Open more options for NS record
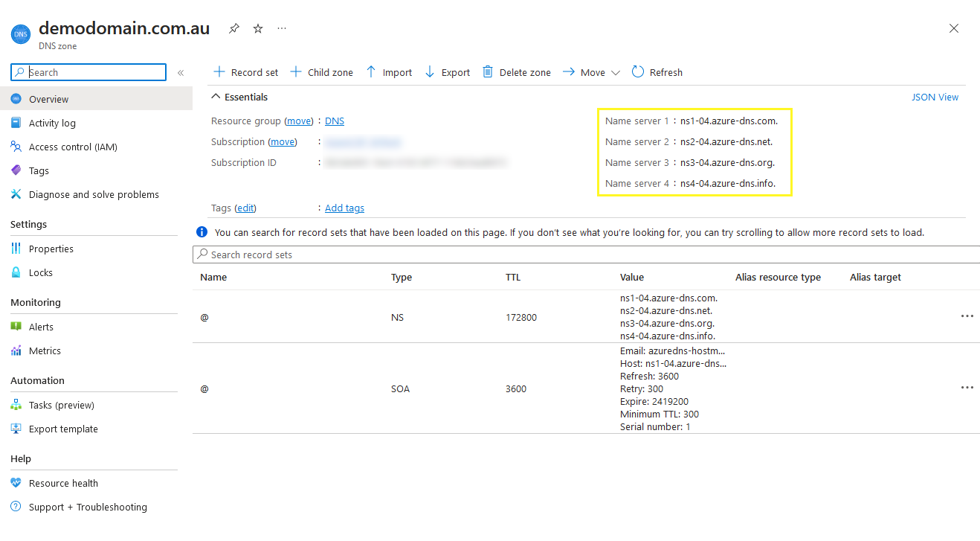Screen dimensions: 980x541 [967, 316]
